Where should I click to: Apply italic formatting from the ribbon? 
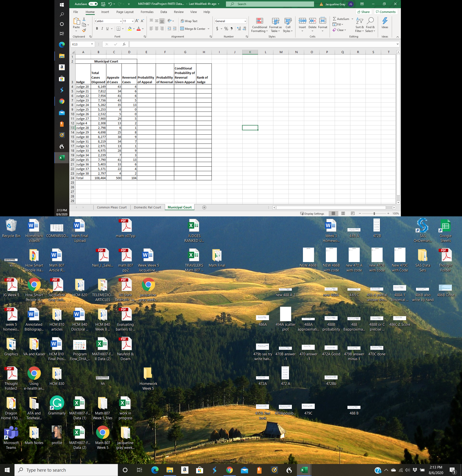coord(102,28)
